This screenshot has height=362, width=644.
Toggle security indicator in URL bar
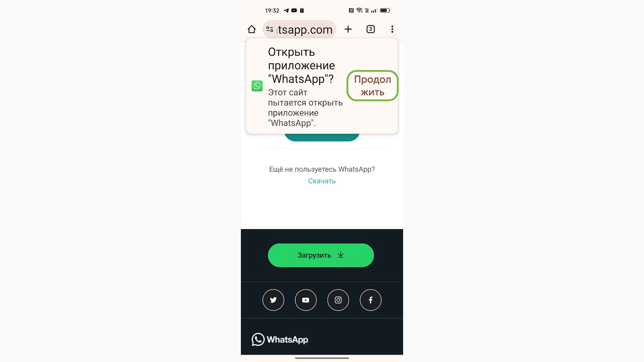pos(269,29)
